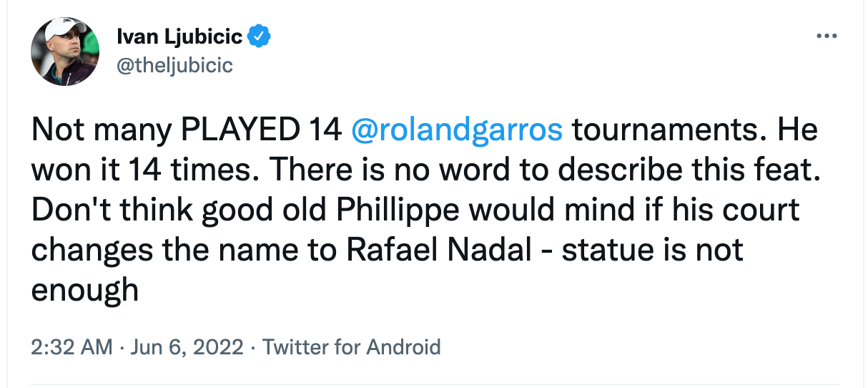Click the phrase "statue is not"

pos(654,250)
